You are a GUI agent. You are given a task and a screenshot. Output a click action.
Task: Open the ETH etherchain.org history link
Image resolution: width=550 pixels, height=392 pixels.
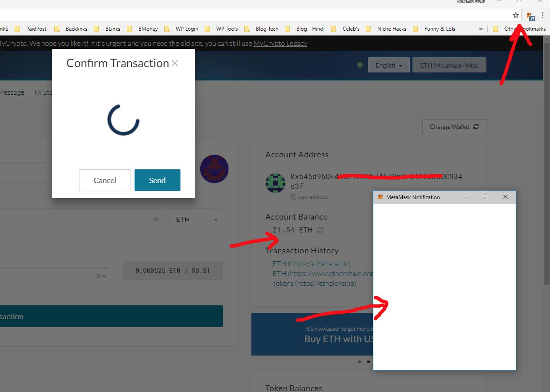pyautogui.click(x=323, y=273)
